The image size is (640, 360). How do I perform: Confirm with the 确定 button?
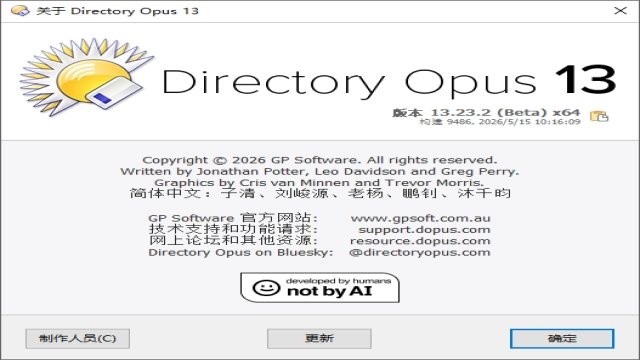(562, 338)
